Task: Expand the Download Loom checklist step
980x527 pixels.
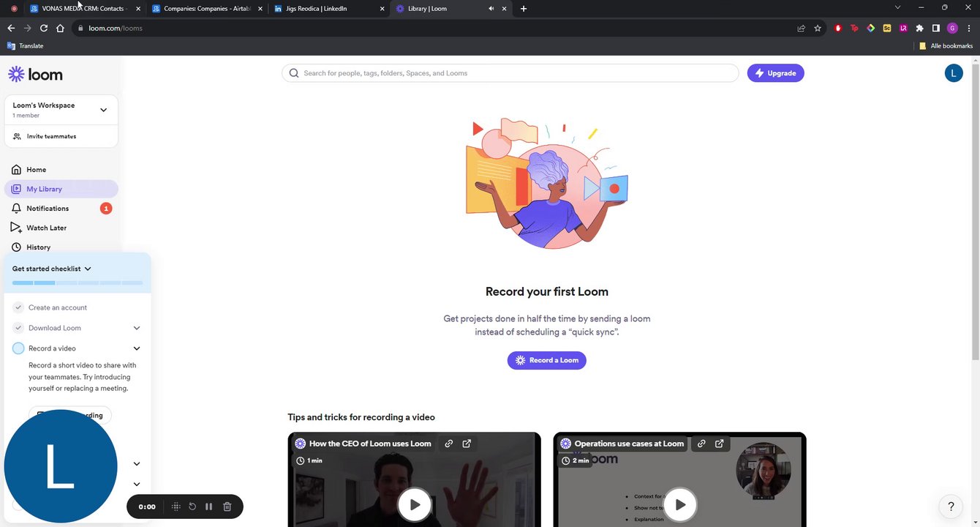Action: [x=137, y=328]
